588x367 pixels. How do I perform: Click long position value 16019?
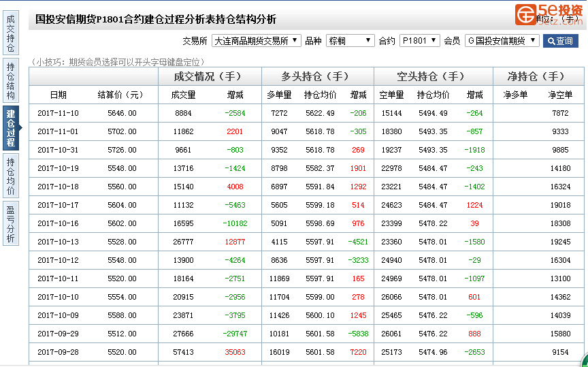[x=280, y=353]
